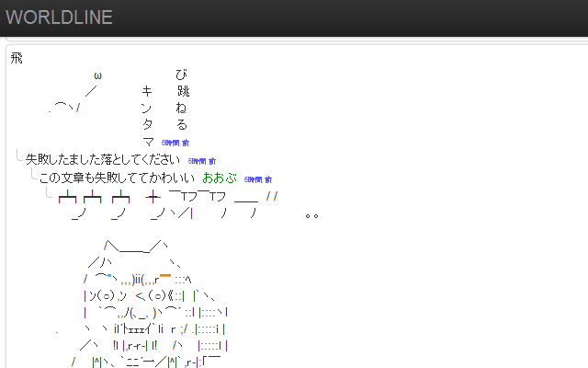Open timestamp link after おおぶ
Image resolution: width=588 pixels, height=368 pixels.
(258, 179)
